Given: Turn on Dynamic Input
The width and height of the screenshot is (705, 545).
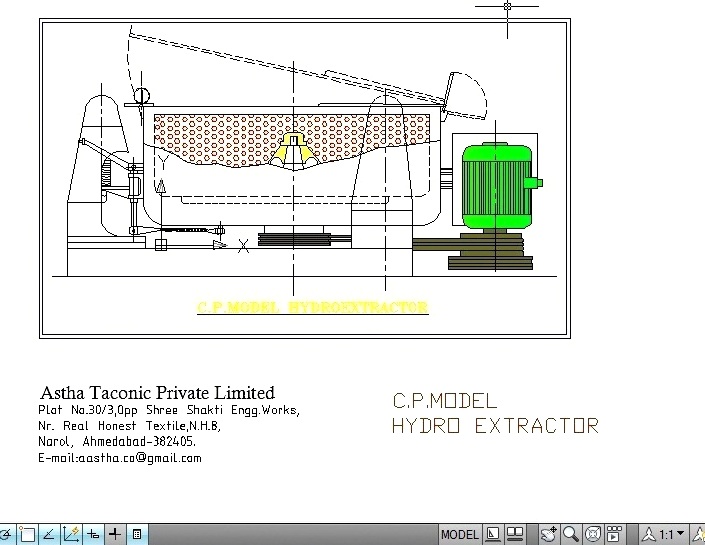Looking at the screenshot, I should click(x=93, y=535).
